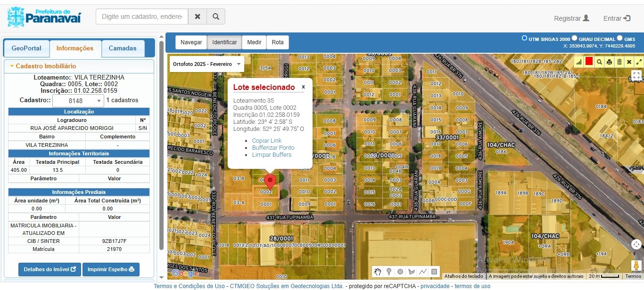Click the cadastro search input field
The image size is (644, 290).
142,16
